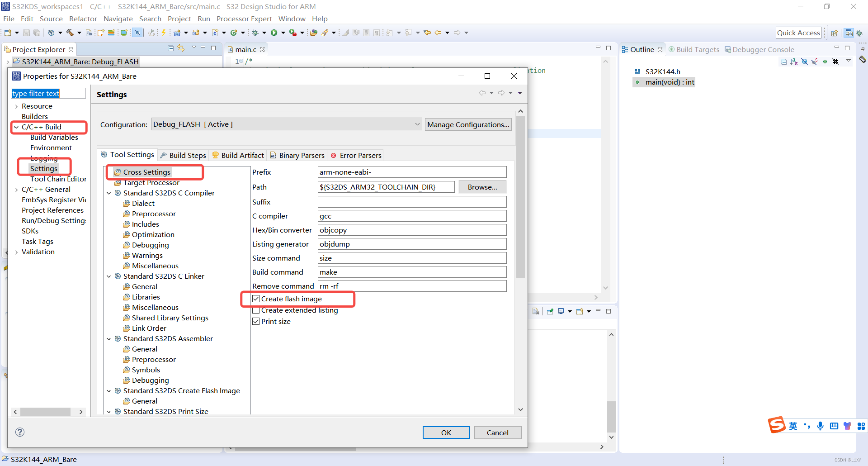Collapse Standard S32DS C Linker group
The width and height of the screenshot is (868, 466).
(x=109, y=276)
